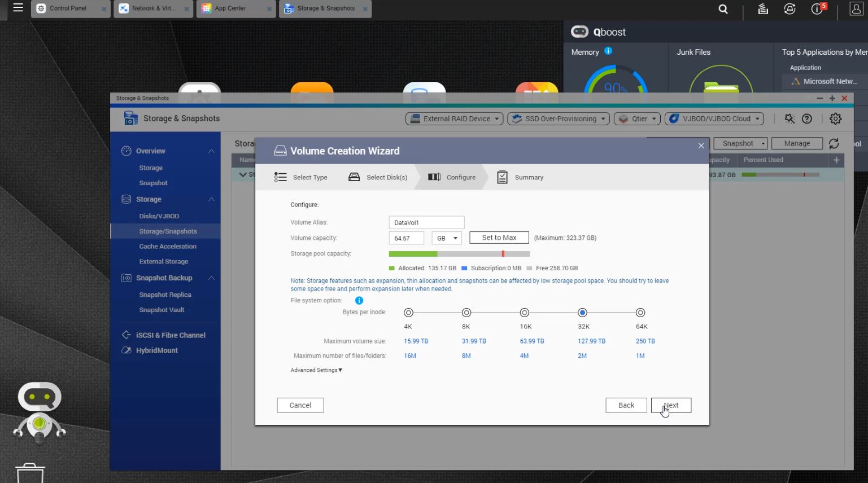Expand the Advanced Settings section
Viewport: 868px width, 483px height.
pyautogui.click(x=316, y=370)
